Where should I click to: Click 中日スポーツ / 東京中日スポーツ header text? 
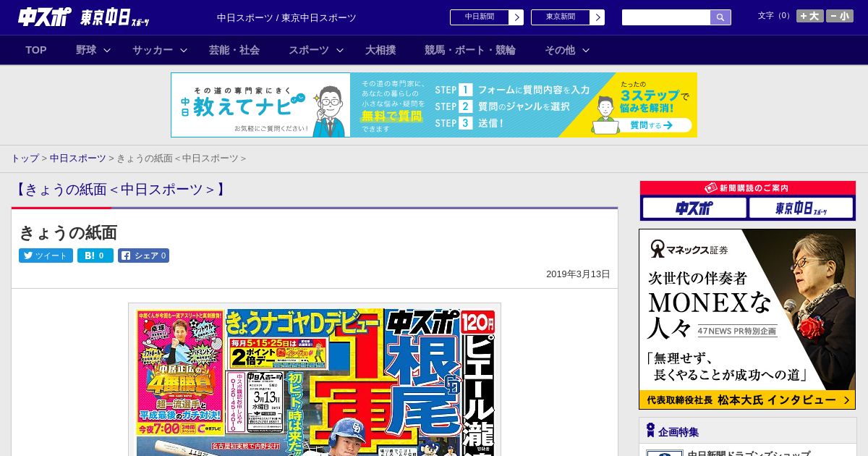[x=286, y=18]
